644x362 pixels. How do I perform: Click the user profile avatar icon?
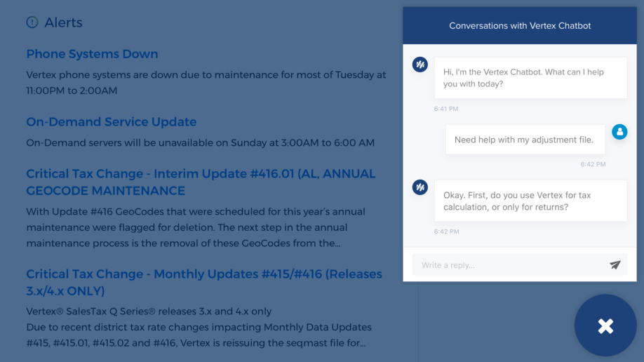619,132
